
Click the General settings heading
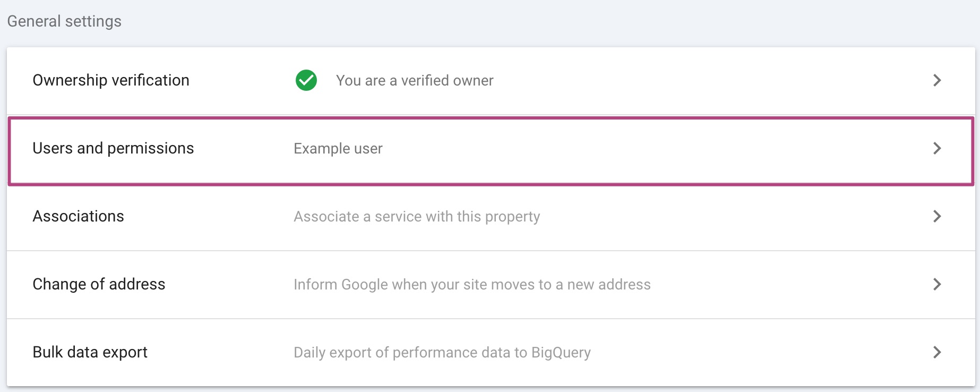64,21
